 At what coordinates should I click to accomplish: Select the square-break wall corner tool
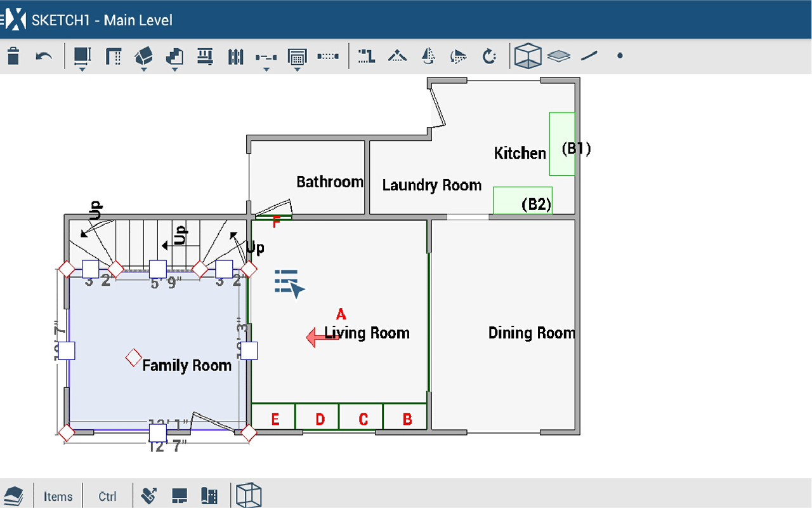[366, 56]
